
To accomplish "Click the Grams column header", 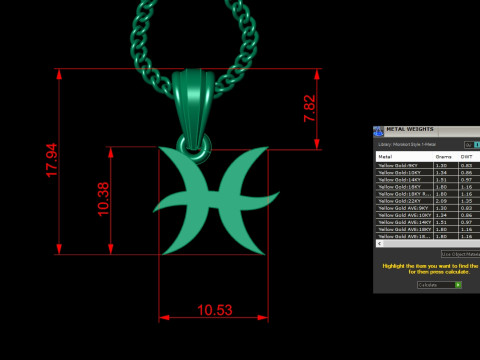I will 445,157.
